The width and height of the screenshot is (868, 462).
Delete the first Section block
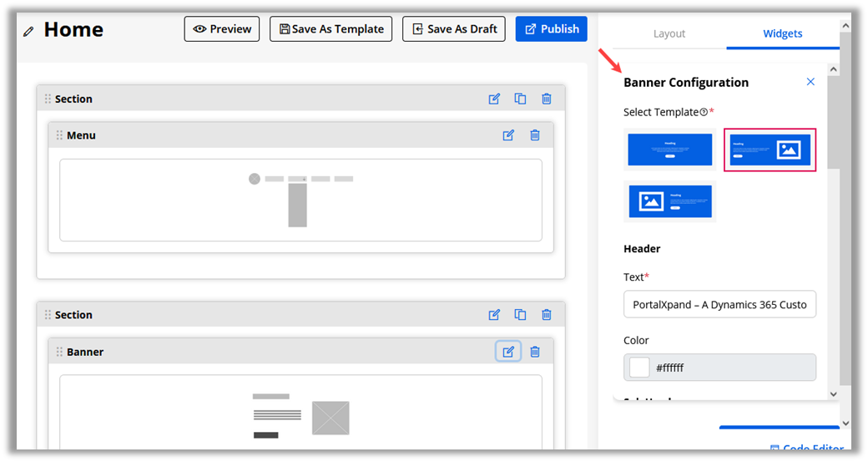(x=547, y=99)
